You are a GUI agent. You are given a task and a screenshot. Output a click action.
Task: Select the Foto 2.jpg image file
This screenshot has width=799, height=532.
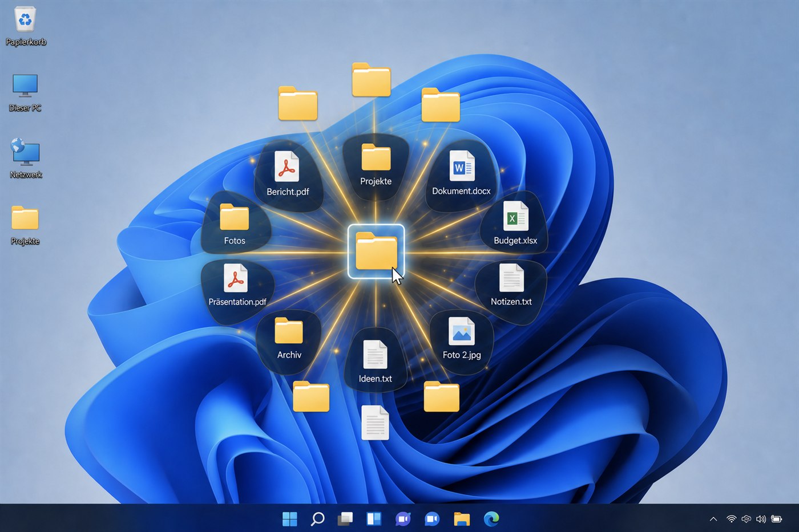tap(462, 342)
